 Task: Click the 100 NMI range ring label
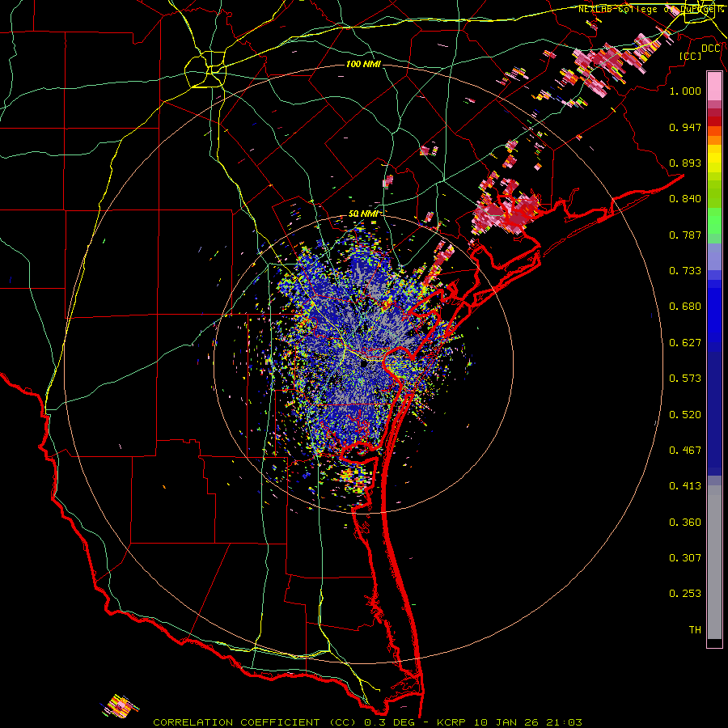(363, 64)
